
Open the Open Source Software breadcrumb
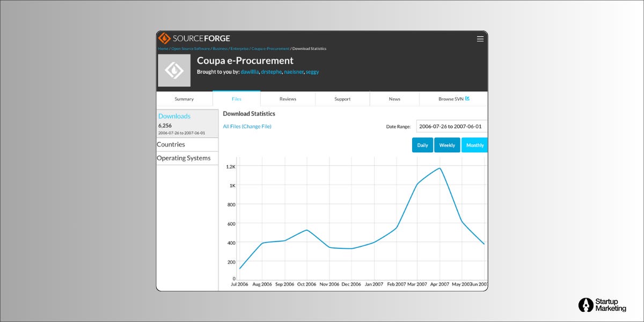coord(191,49)
